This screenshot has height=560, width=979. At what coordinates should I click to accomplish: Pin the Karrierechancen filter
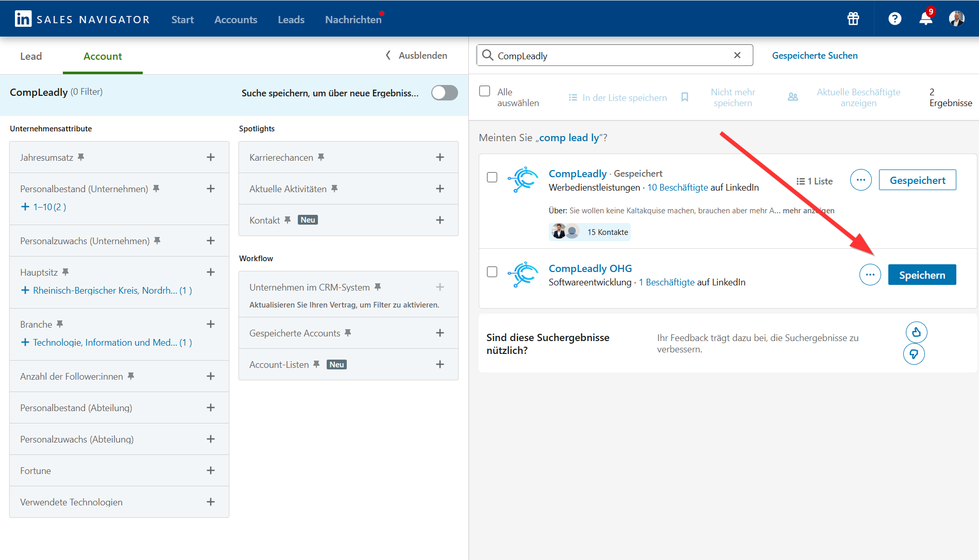321,157
